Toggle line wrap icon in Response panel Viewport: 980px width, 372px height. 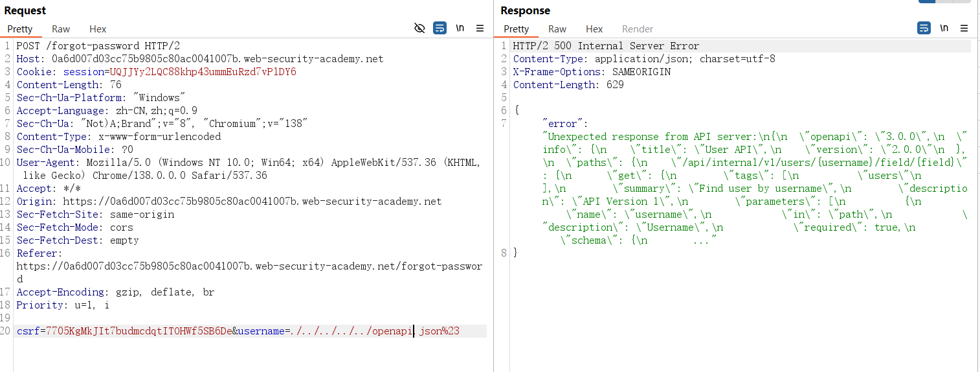pos(924,29)
